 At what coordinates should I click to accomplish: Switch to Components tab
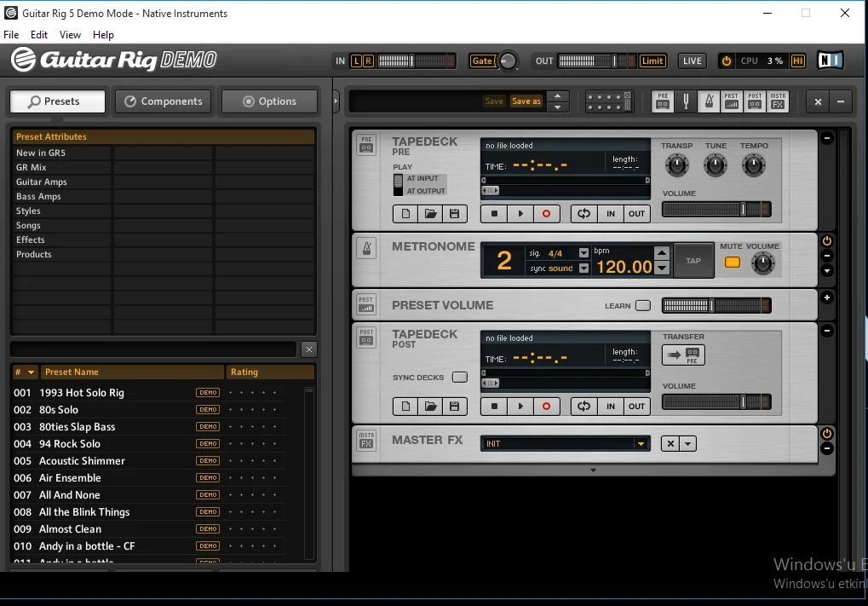pyautogui.click(x=164, y=101)
